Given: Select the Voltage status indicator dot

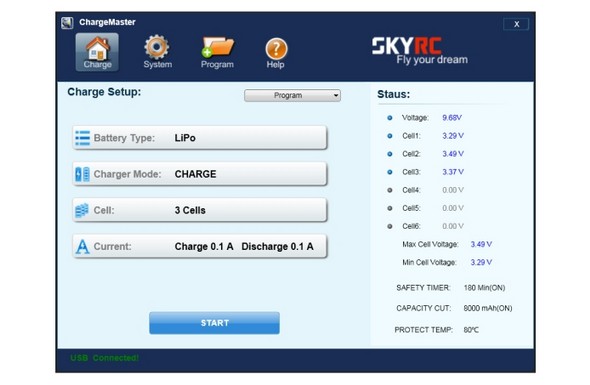Looking at the screenshot, I should pos(390,118).
